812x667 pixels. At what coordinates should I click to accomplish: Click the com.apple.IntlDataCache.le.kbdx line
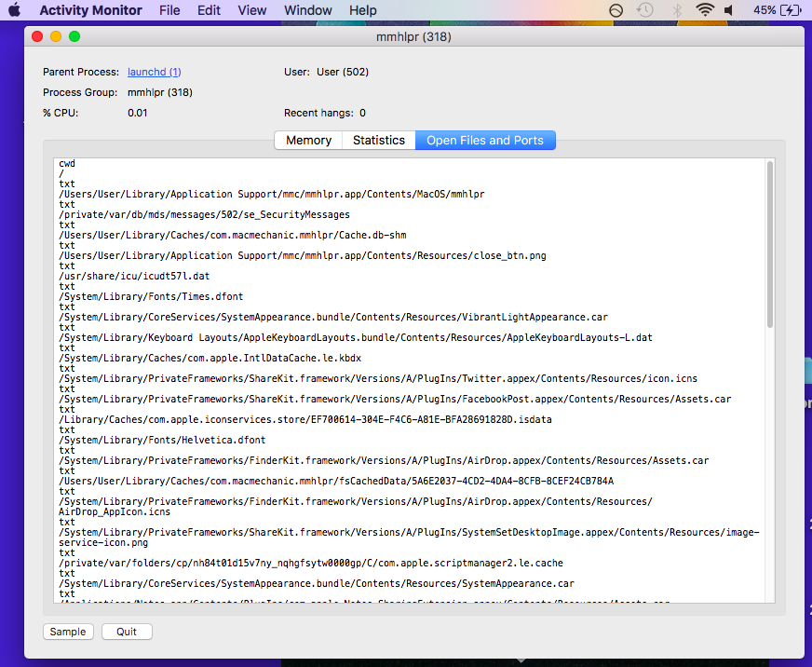pos(210,358)
